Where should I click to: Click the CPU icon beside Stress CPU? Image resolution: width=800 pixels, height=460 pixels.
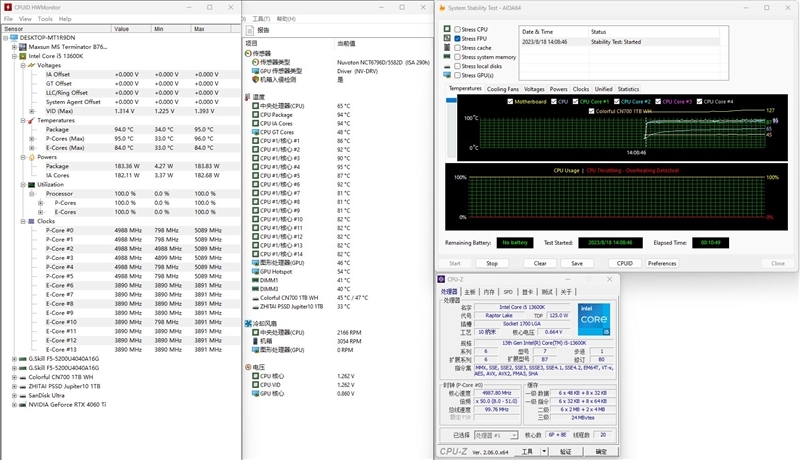tap(447, 29)
